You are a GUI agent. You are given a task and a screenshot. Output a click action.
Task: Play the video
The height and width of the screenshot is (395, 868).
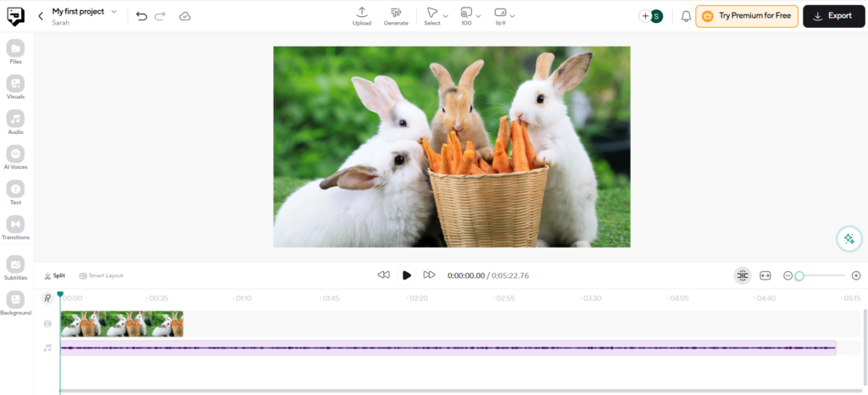tap(406, 275)
